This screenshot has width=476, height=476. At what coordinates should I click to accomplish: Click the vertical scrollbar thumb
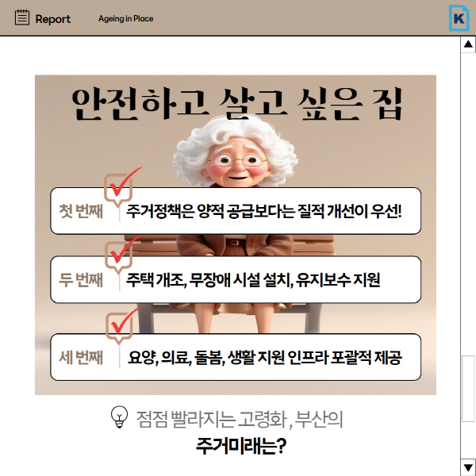(x=468, y=389)
